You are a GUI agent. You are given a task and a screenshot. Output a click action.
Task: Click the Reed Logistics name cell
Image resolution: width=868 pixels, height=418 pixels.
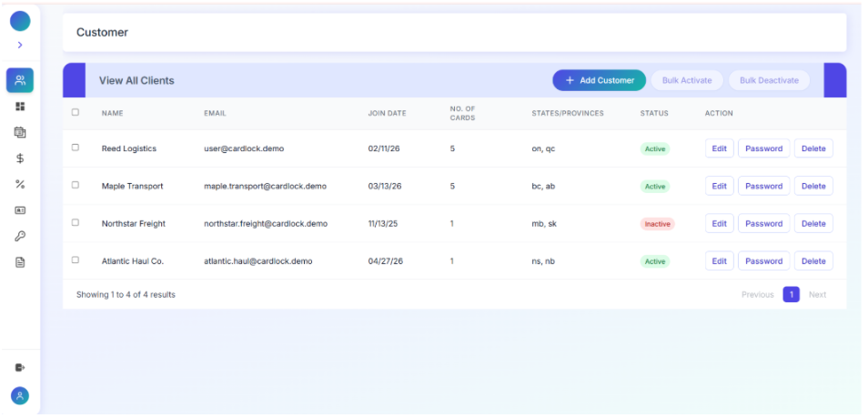coord(129,148)
